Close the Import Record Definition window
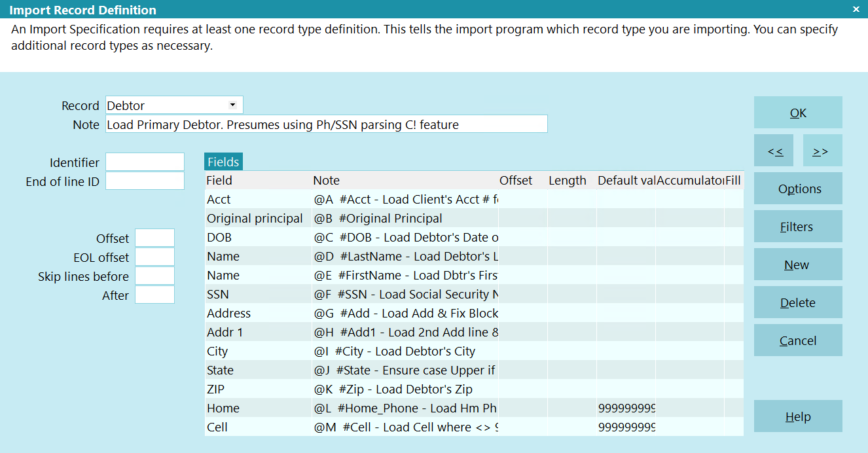The height and width of the screenshot is (453, 868). (856, 9)
